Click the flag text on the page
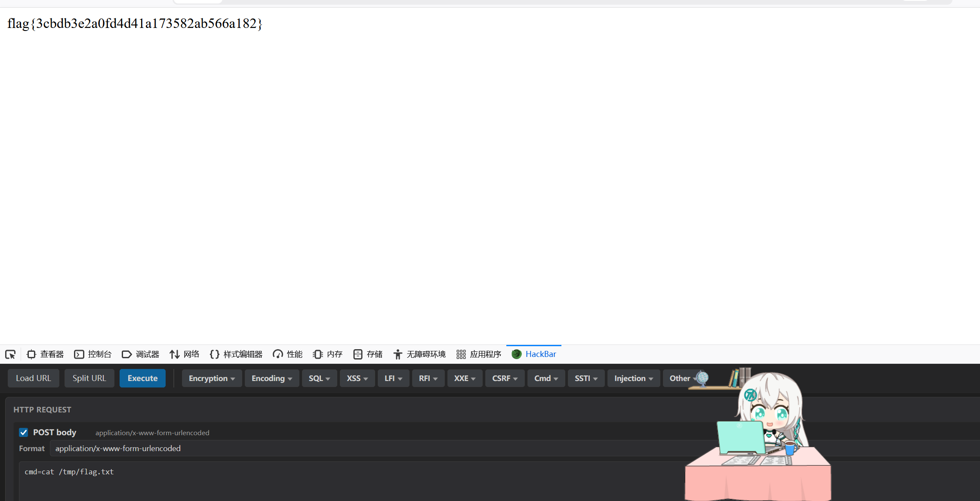This screenshot has height=501, width=980. point(135,24)
